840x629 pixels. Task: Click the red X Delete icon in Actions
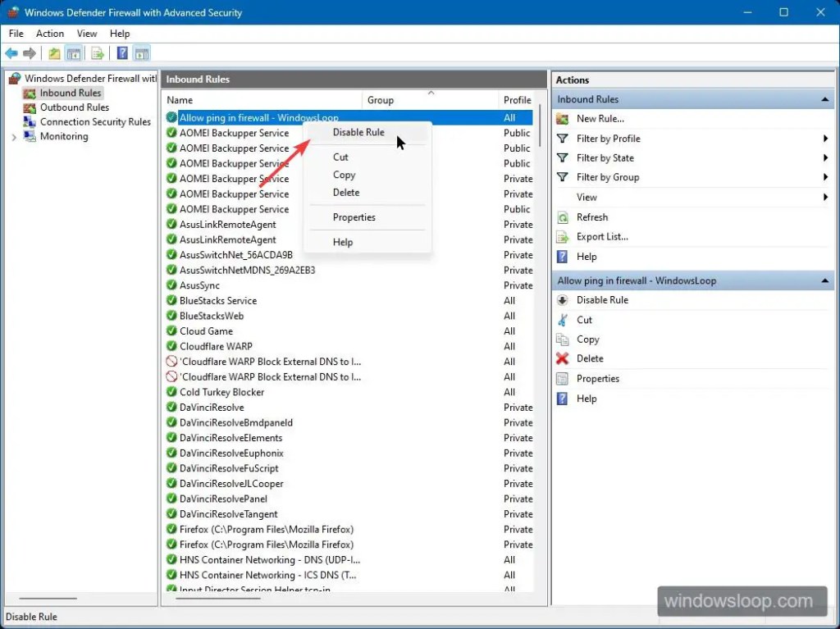562,358
